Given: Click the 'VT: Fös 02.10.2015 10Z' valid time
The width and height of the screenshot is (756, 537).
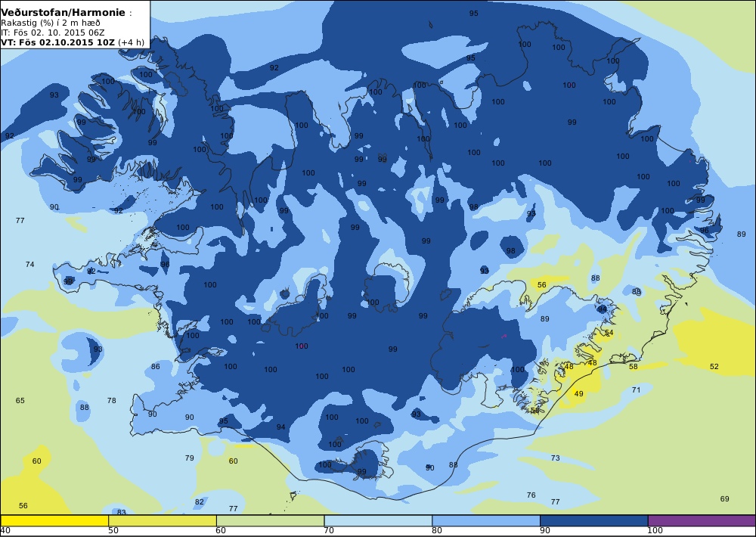Looking at the screenshot, I should (x=58, y=42).
